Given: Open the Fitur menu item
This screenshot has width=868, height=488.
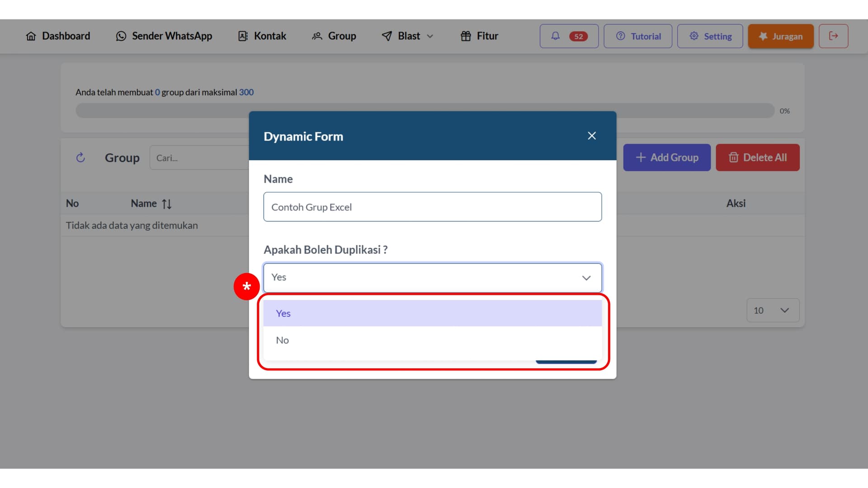Looking at the screenshot, I should tap(479, 36).
